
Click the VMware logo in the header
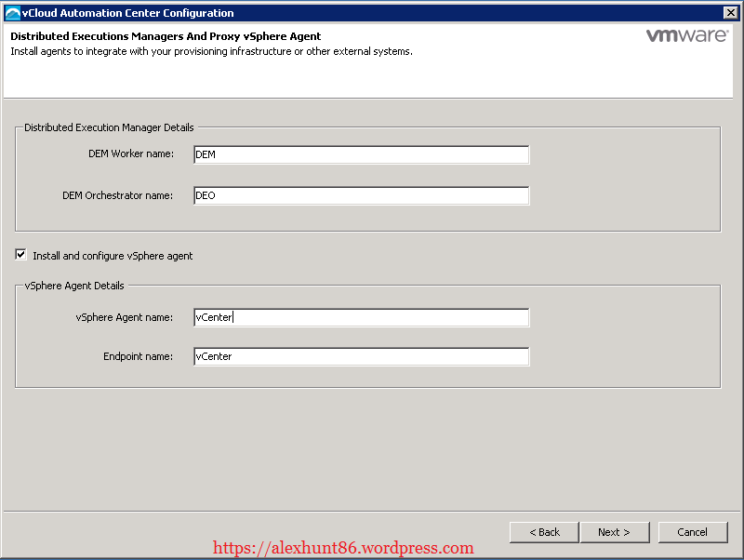pos(687,37)
